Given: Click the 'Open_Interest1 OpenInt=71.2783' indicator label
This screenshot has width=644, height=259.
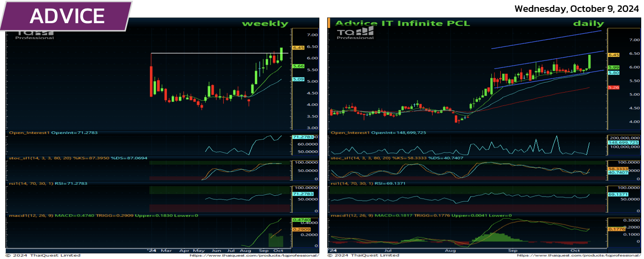Looking at the screenshot, I should point(53,133).
